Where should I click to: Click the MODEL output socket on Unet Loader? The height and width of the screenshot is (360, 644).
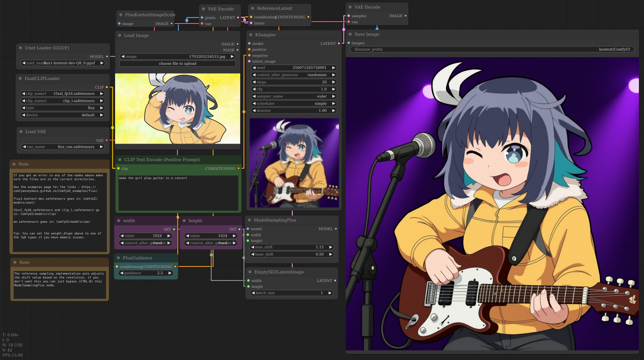tap(107, 57)
